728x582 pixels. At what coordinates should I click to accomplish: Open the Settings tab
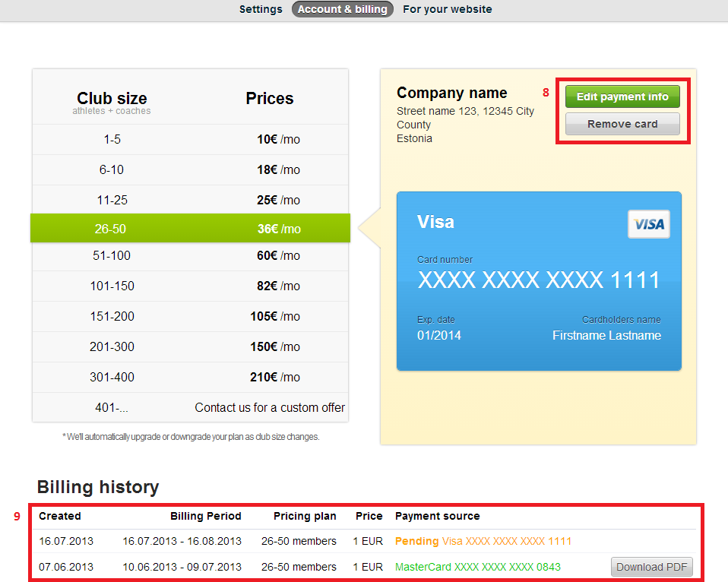click(x=261, y=9)
